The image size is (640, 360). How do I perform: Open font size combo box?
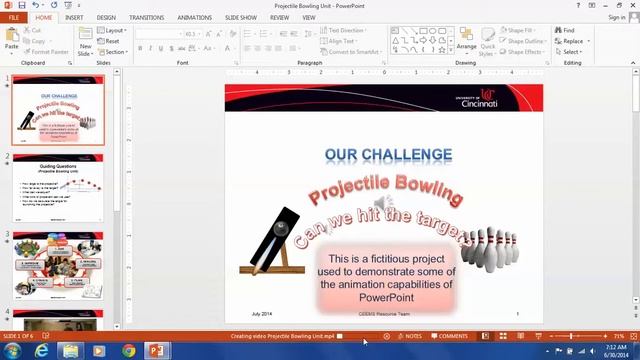tap(193, 34)
